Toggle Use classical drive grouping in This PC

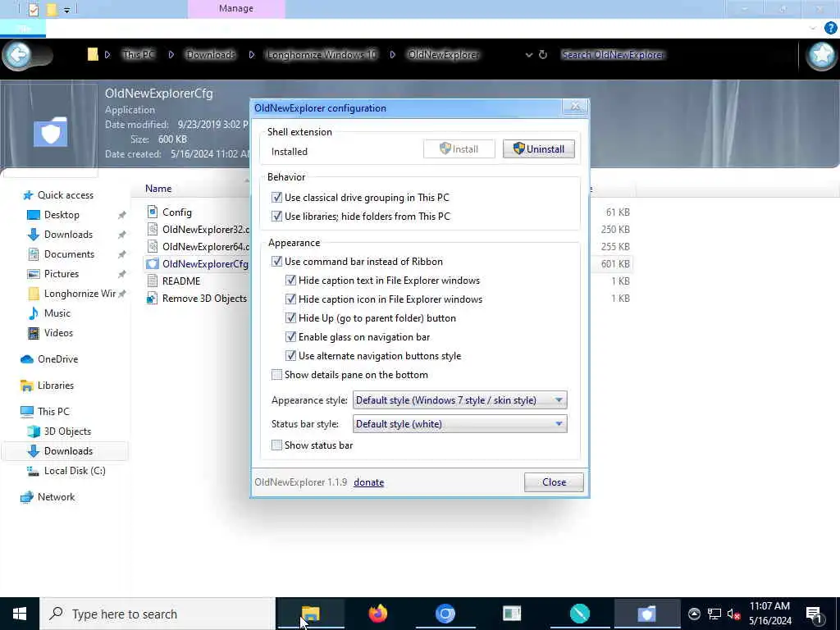tap(276, 197)
